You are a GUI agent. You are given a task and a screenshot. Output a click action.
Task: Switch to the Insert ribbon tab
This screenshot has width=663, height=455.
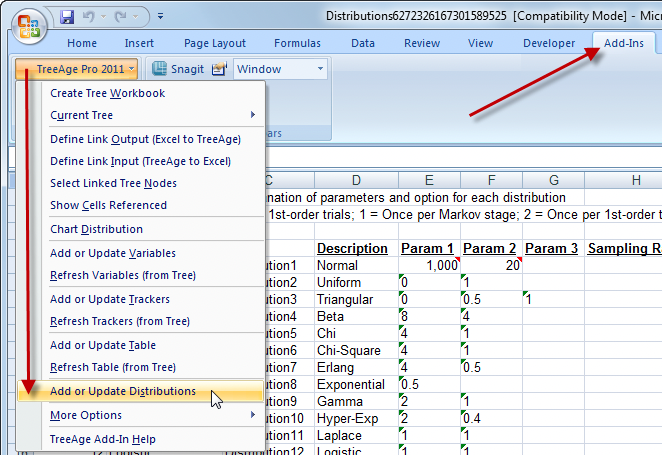[x=139, y=43]
